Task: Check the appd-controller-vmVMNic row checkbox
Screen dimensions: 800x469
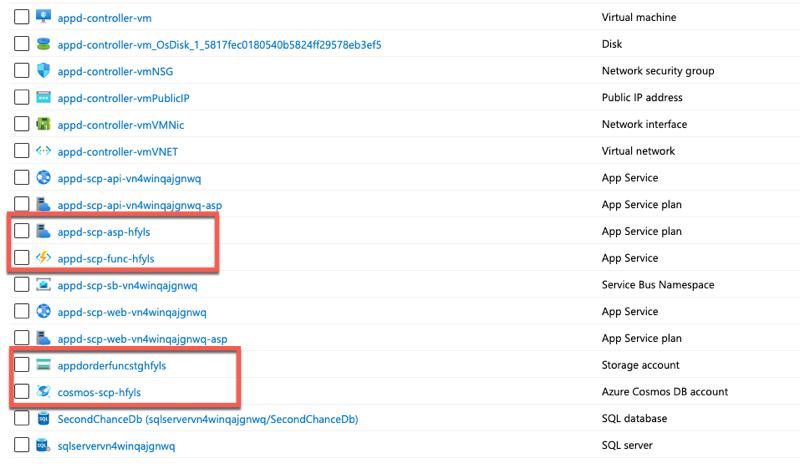Action: pos(21,124)
